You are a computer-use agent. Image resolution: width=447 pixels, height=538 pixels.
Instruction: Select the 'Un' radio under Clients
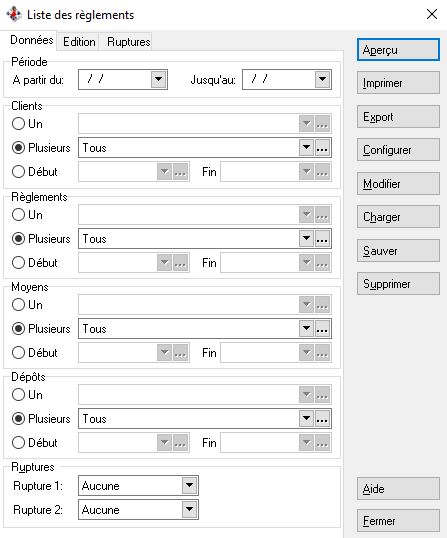point(18,124)
